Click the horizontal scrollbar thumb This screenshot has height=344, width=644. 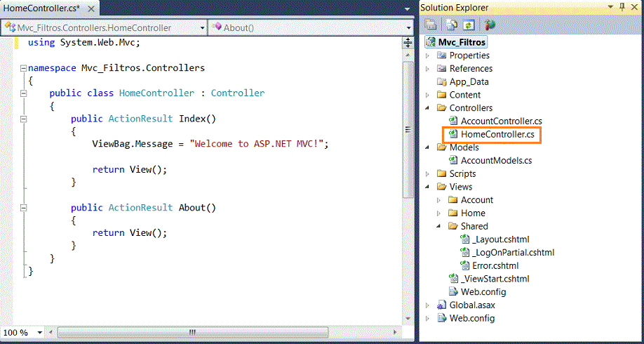click(192, 332)
